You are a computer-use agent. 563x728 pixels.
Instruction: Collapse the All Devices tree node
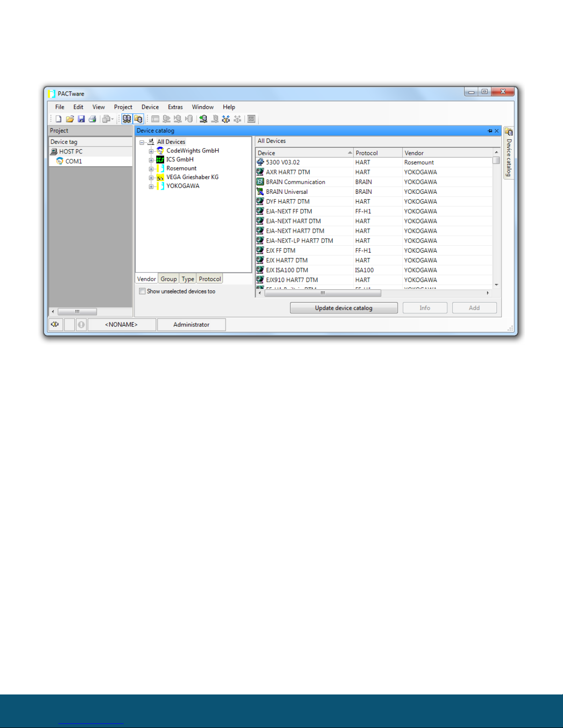(142, 142)
